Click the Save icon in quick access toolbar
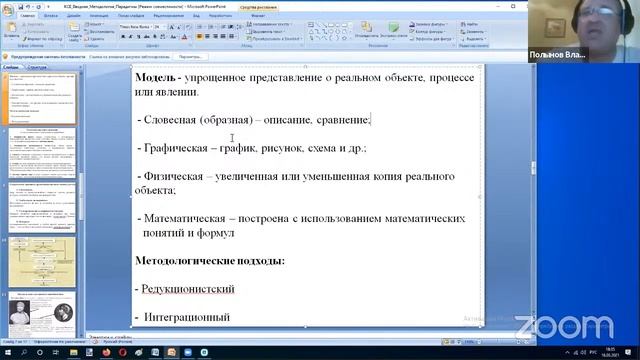 tap(20, 7)
